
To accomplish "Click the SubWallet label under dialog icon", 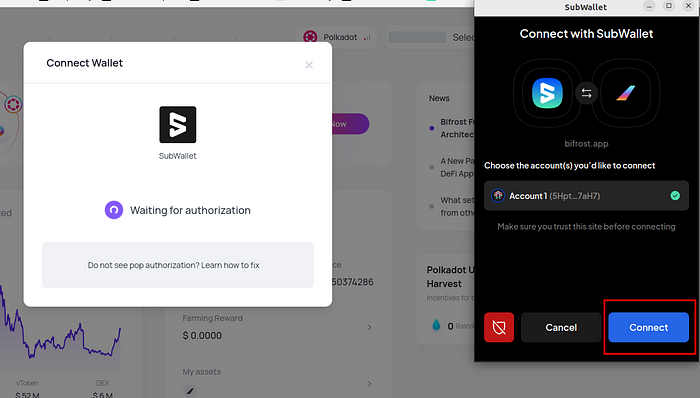I will 178,156.
